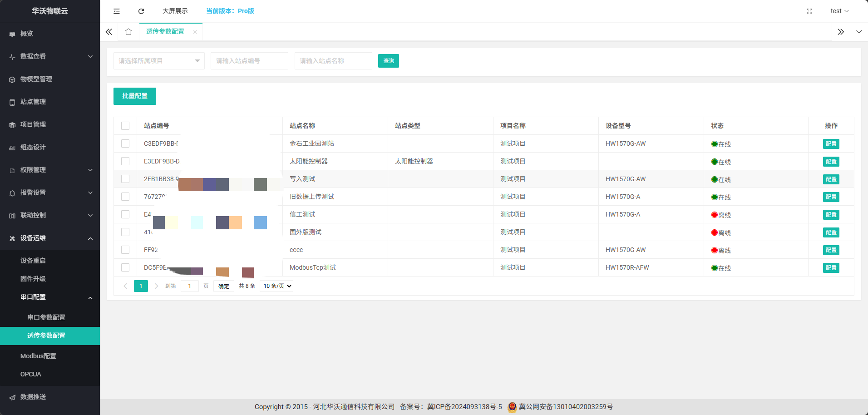
Task: Focus the 请输入站点名称 input field
Action: (333, 61)
